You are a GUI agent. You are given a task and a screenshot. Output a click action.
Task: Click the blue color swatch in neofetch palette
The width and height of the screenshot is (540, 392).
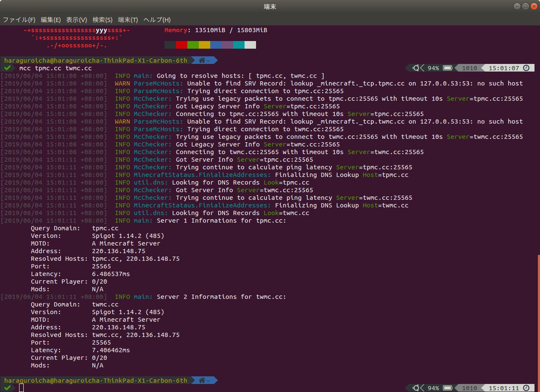[216, 45]
